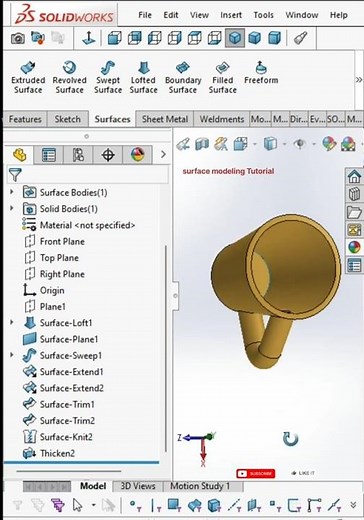
Task: Open the Custom Properties task pane icon
Action: pos(354,265)
